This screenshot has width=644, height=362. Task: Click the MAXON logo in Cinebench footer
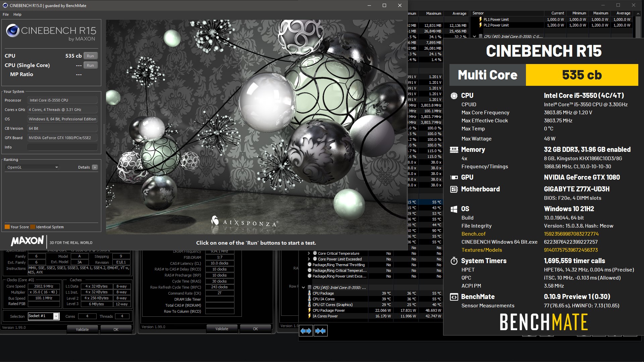[27, 241]
